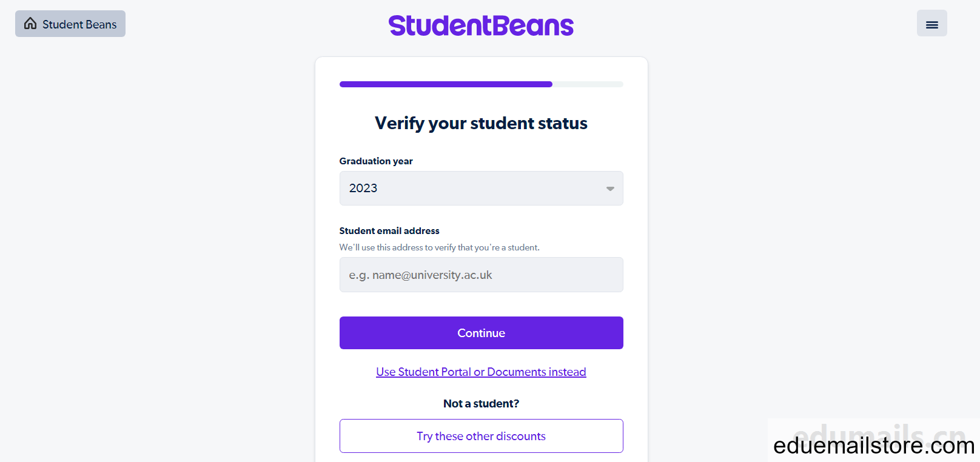Click the Verify your student status heading
Screen dimensions: 980x462
coord(481,123)
